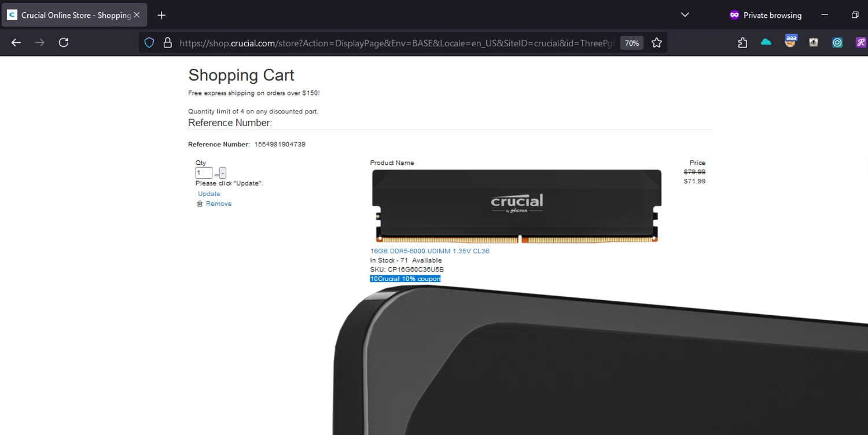Click the In Stock - 71 Available text
Screen dimensions: 868x435
coord(406,260)
